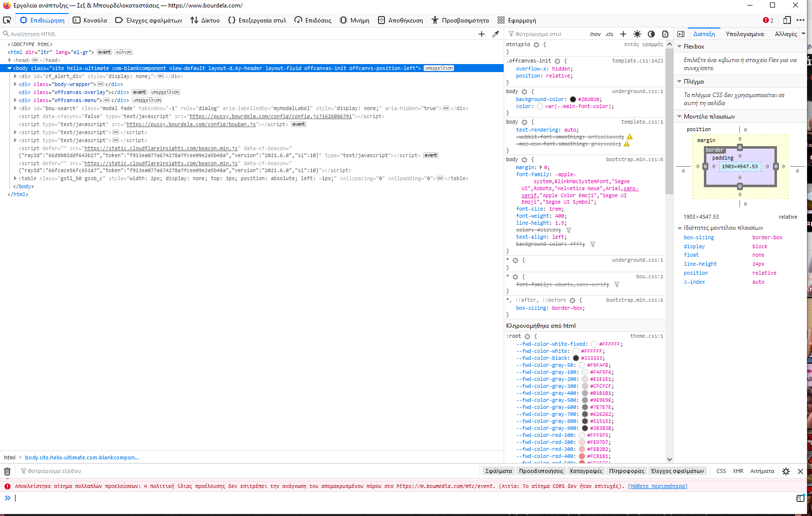Click the selector highlighter icon for :root
The width and height of the screenshot is (812, 516).
[x=527, y=336]
